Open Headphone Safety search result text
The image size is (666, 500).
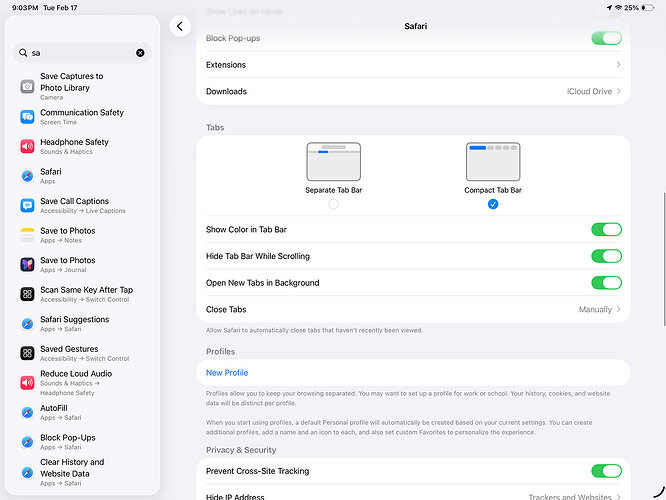pyautogui.click(x=74, y=142)
